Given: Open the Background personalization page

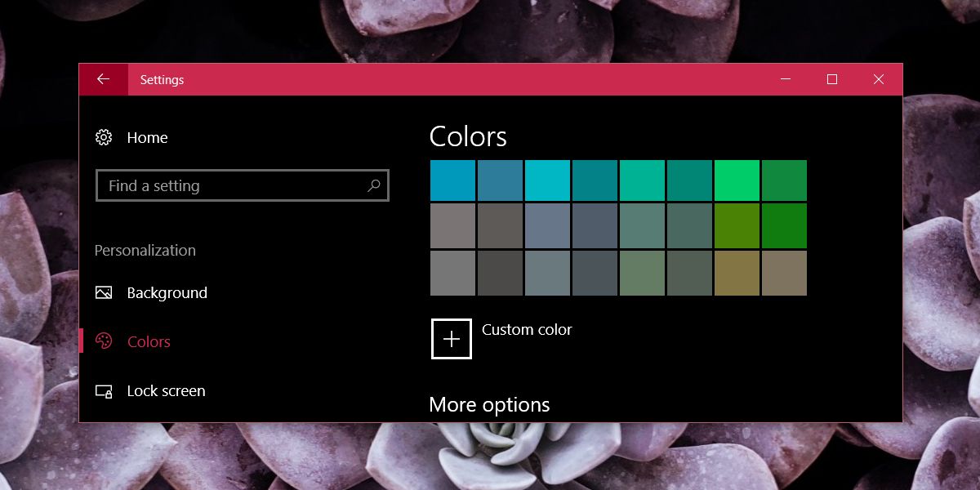Looking at the screenshot, I should tap(167, 293).
